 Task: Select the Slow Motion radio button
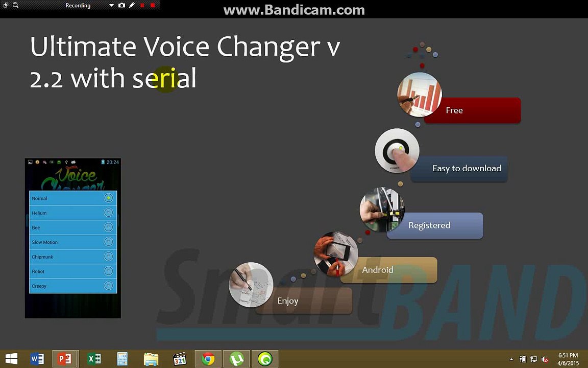click(108, 242)
